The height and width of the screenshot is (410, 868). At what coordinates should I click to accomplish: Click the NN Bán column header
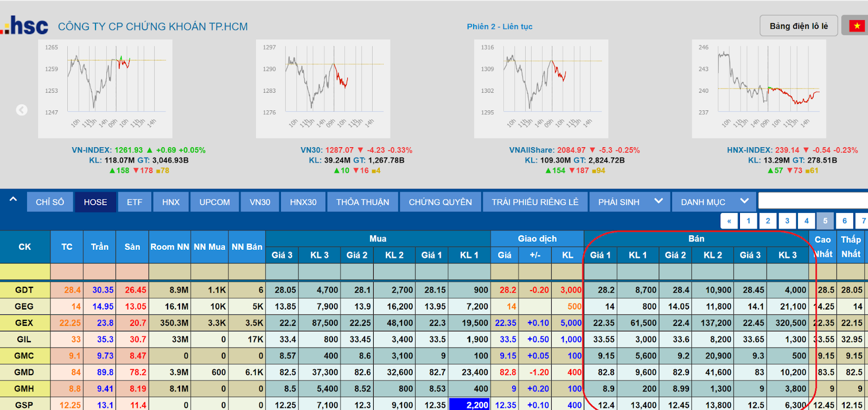[247, 247]
